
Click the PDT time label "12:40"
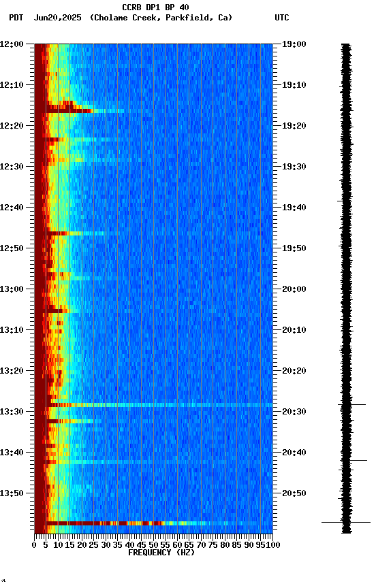tap(12, 208)
